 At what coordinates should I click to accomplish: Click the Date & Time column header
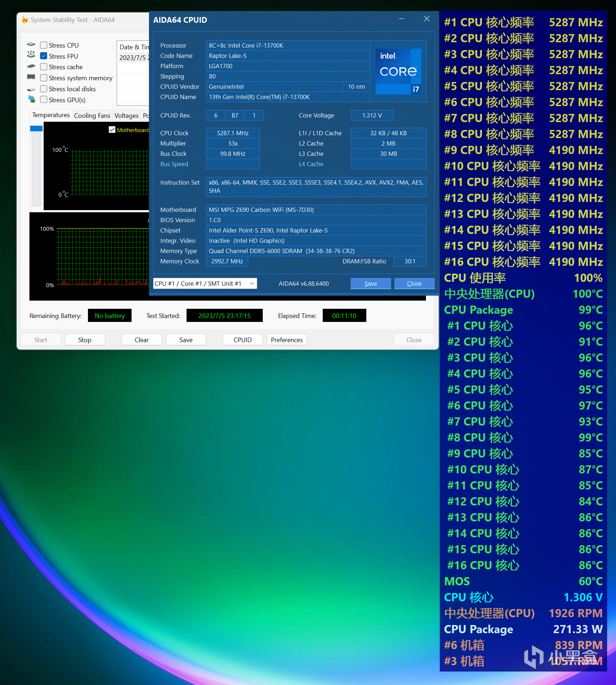134,47
